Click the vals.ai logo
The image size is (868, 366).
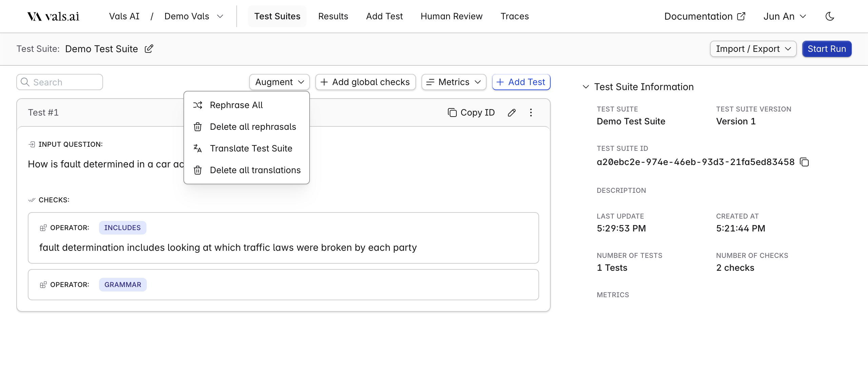coord(53,16)
